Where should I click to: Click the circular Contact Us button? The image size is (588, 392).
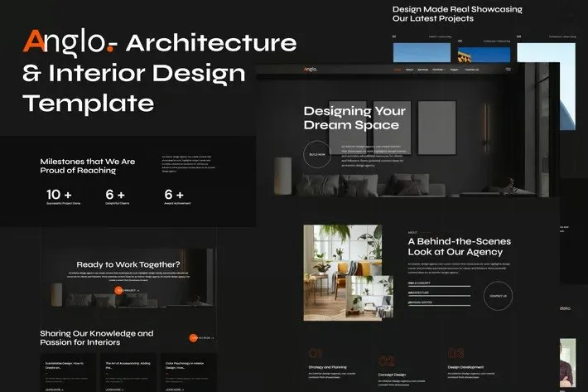(497, 295)
